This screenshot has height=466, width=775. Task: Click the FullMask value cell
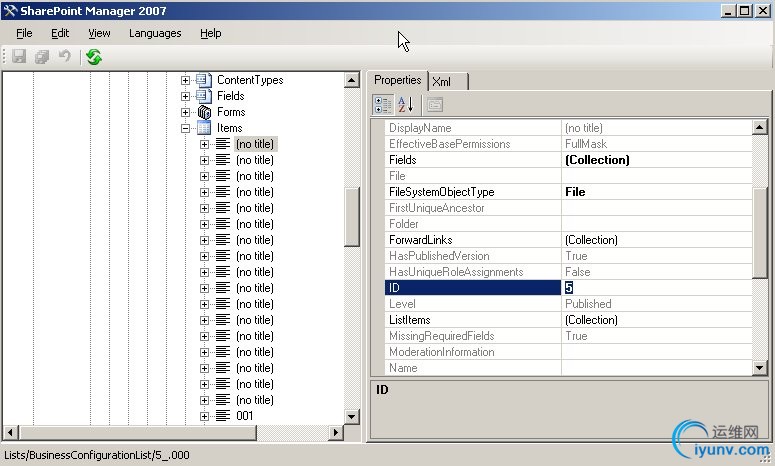pos(657,144)
